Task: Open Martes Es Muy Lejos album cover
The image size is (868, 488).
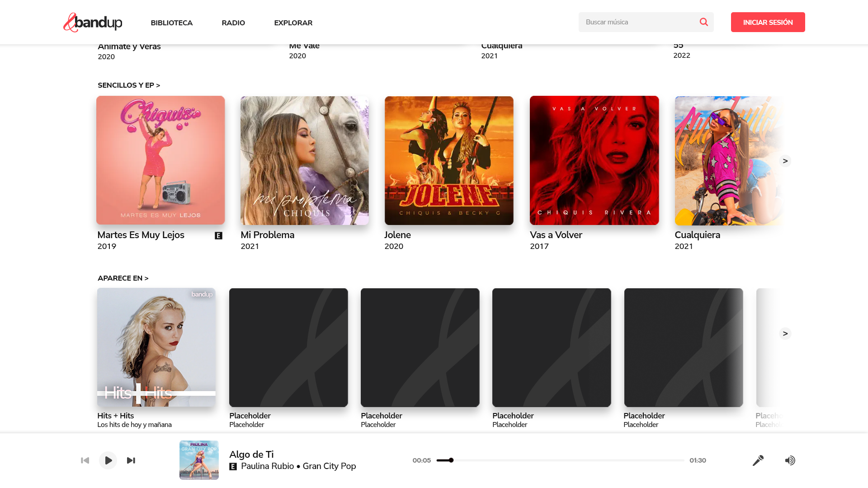Action: [160, 160]
